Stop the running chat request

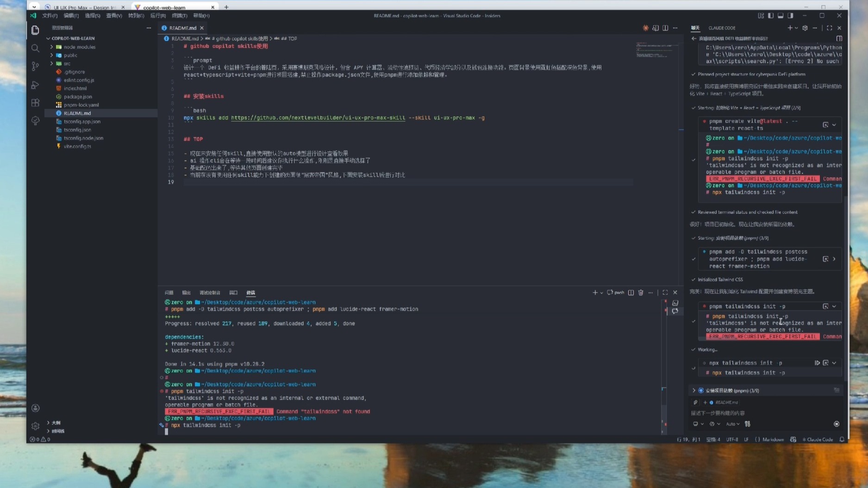pyautogui.click(x=837, y=424)
